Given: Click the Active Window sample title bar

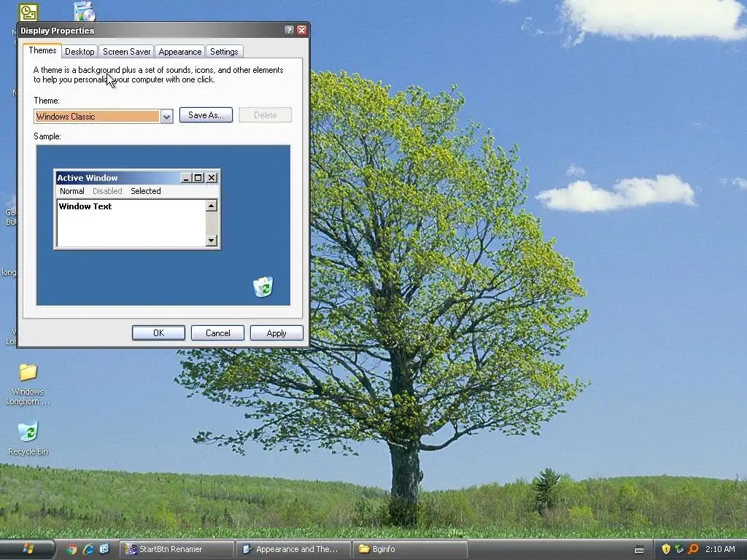Looking at the screenshot, I should [x=117, y=178].
